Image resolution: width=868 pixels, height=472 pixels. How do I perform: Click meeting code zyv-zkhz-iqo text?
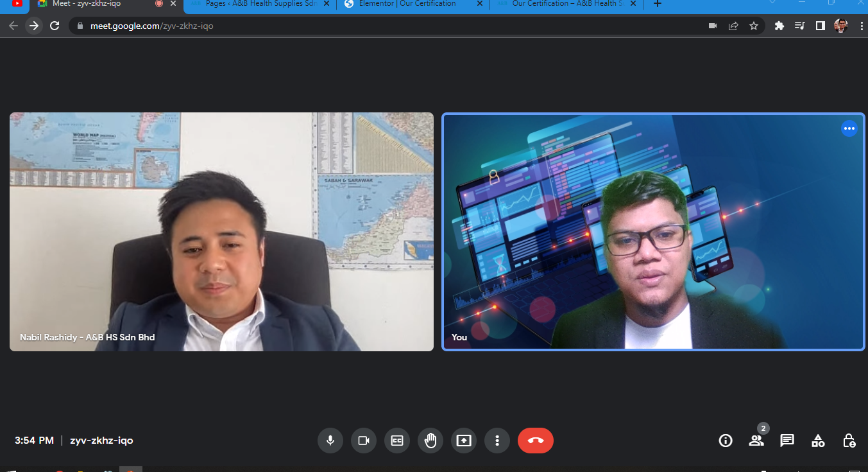point(101,441)
